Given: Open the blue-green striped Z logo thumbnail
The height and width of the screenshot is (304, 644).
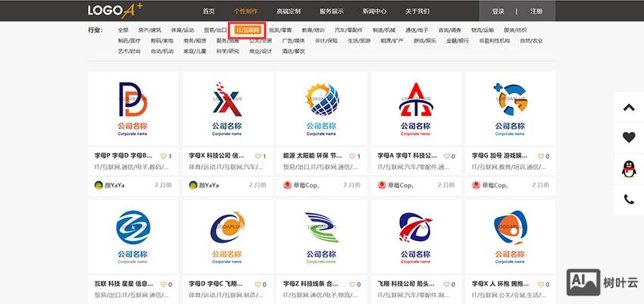Looking at the screenshot, I should pyautogui.click(x=321, y=237).
